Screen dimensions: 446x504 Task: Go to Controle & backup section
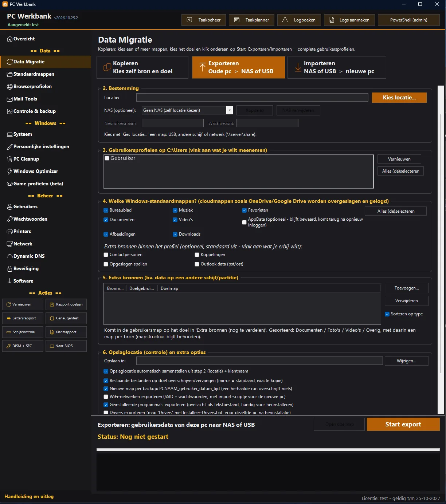pyautogui.click(x=46, y=111)
